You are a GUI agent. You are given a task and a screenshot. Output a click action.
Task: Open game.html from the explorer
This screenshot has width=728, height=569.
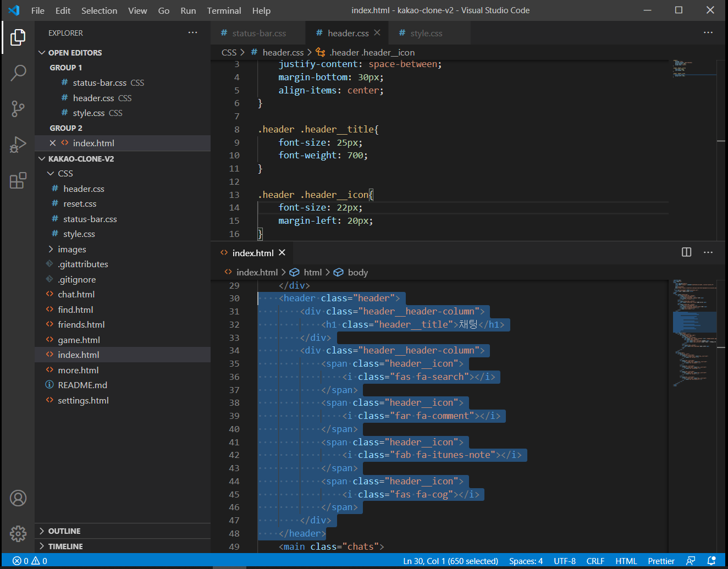tap(79, 340)
